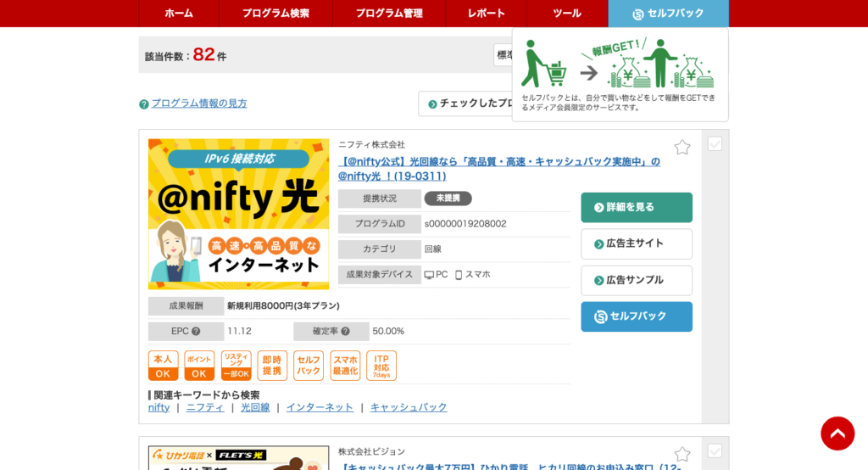Viewport: 868px width, 470px height.
Task: Click the ひかり電話 FLET'S光 banner image
Action: pyautogui.click(x=238, y=458)
